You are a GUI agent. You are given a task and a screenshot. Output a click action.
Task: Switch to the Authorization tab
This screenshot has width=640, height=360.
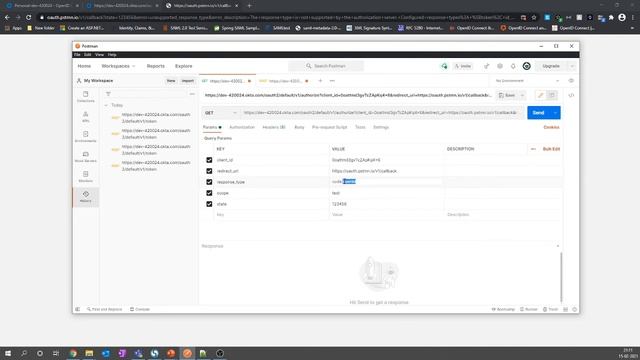click(x=242, y=127)
